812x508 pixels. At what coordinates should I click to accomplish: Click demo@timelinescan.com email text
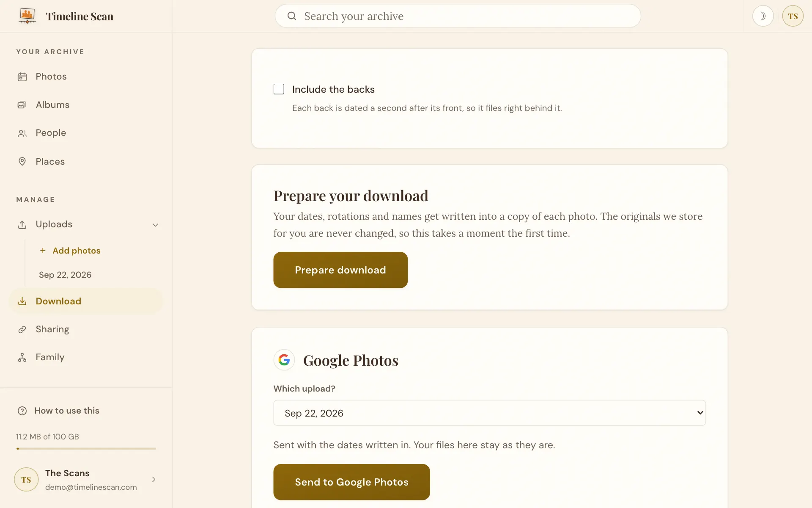(x=91, y=487)
